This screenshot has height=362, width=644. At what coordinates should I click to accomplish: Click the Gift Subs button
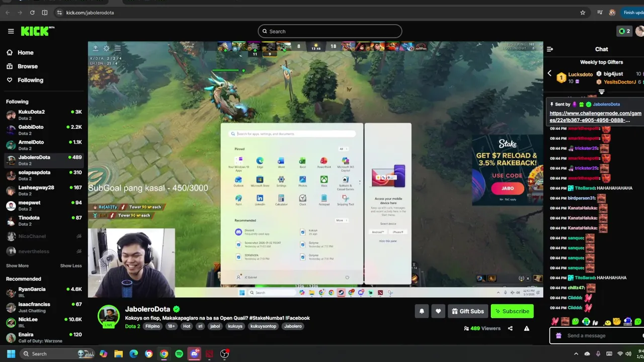(467, 311)
